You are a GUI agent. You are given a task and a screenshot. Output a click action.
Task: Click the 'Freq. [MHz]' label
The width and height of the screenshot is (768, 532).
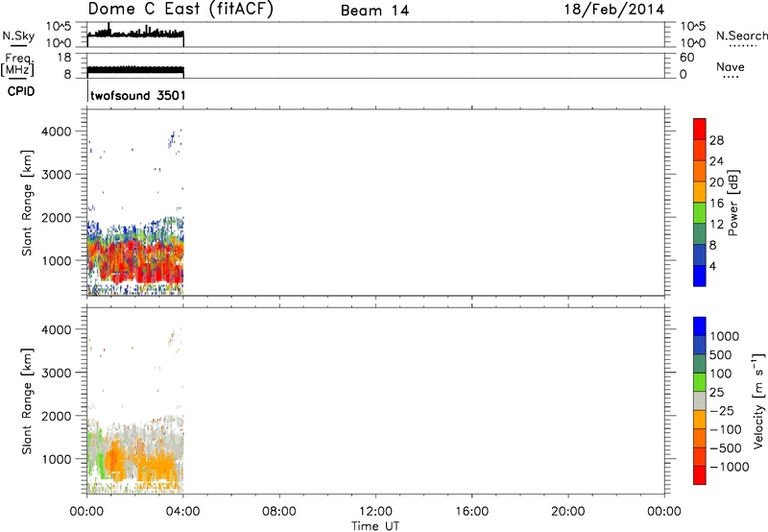point(17,64)
